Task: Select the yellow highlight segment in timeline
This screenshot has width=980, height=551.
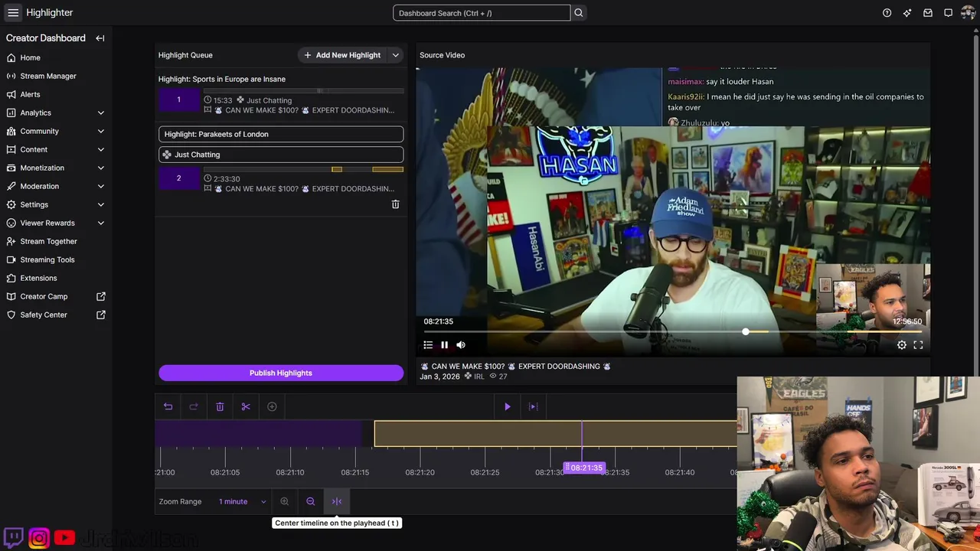Action: [x=555, y=434]
